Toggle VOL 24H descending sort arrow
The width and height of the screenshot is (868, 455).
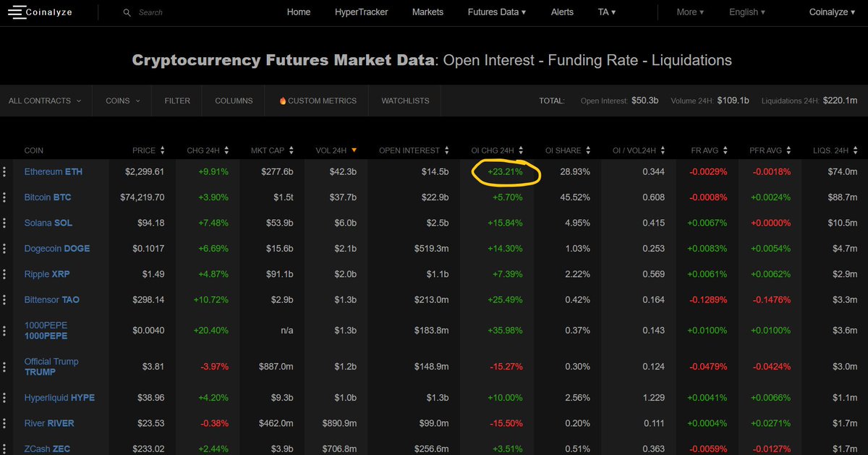(x=354, y=150)
